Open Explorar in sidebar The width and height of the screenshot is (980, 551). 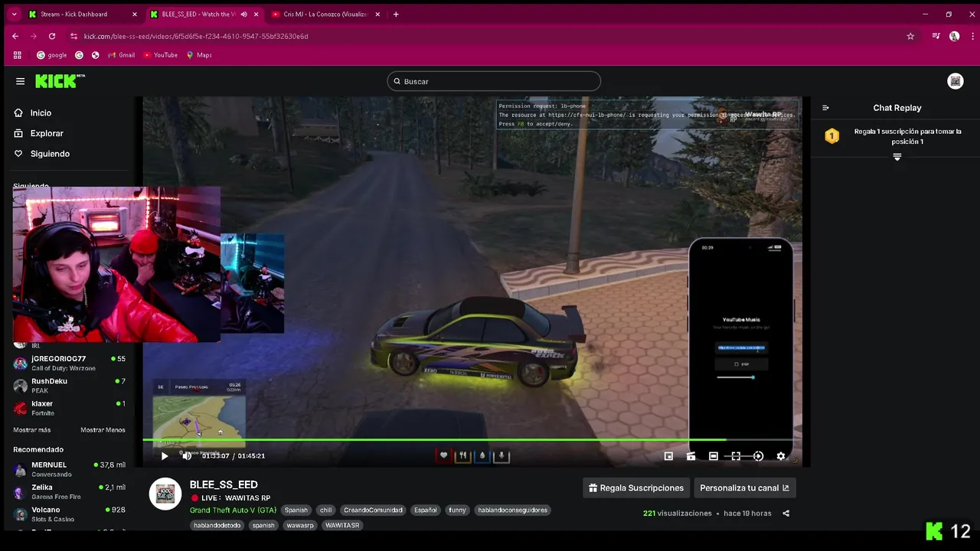[x=46, y=133]
